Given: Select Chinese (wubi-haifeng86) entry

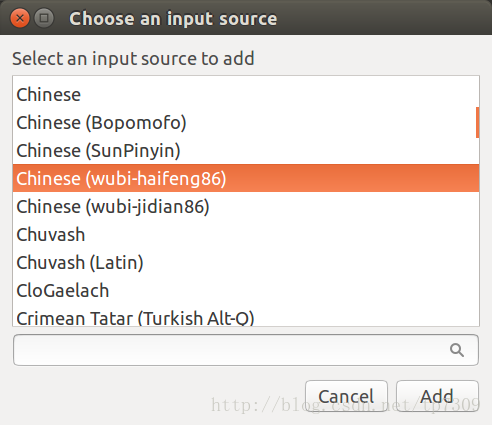Looking at the screenshot, I should (246, 178).
